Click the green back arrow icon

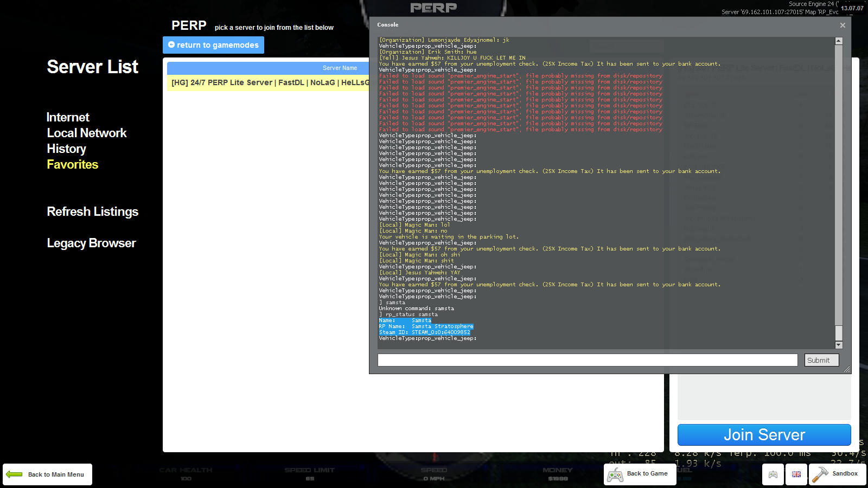pyautogui.click(x=14, y=474)
